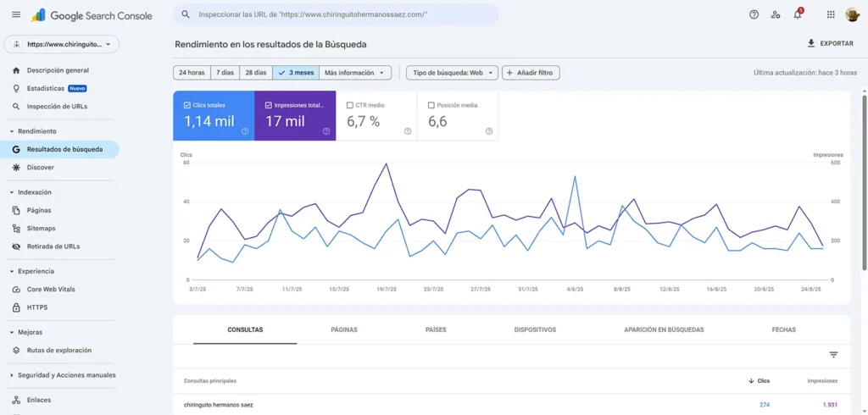The height and width of the screenshot is (415, 868).
Task: Open the hamburger main menu
Action: [16, 14]
